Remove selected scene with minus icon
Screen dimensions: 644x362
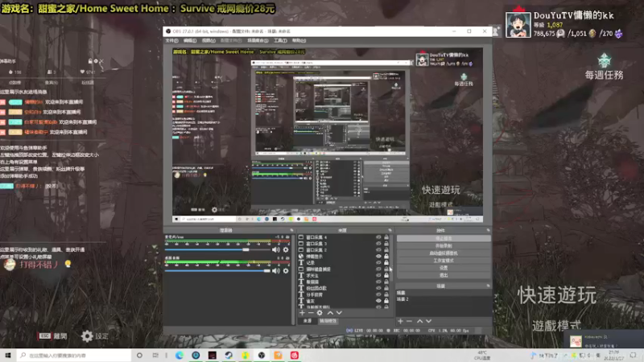click(409, 321)
